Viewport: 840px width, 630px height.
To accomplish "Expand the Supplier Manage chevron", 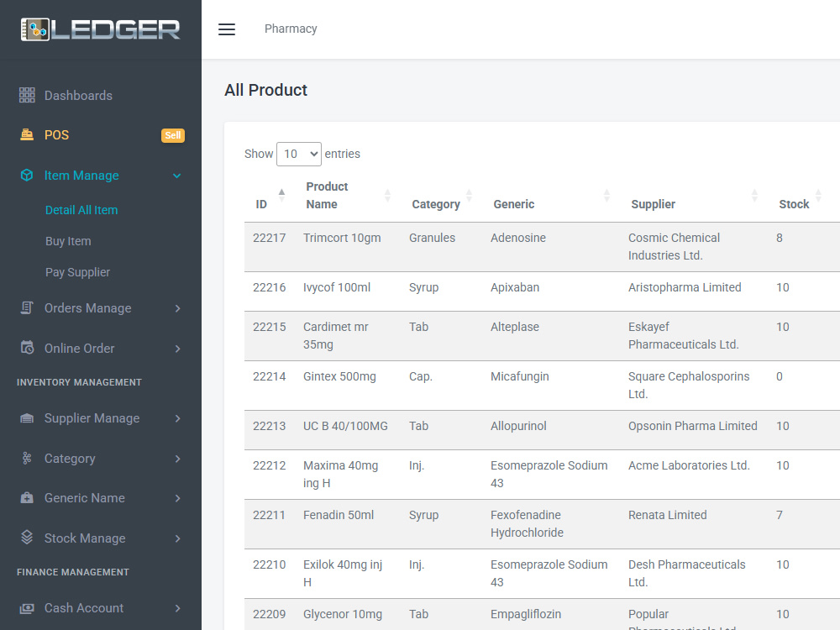I will click(x=177, y=418).
